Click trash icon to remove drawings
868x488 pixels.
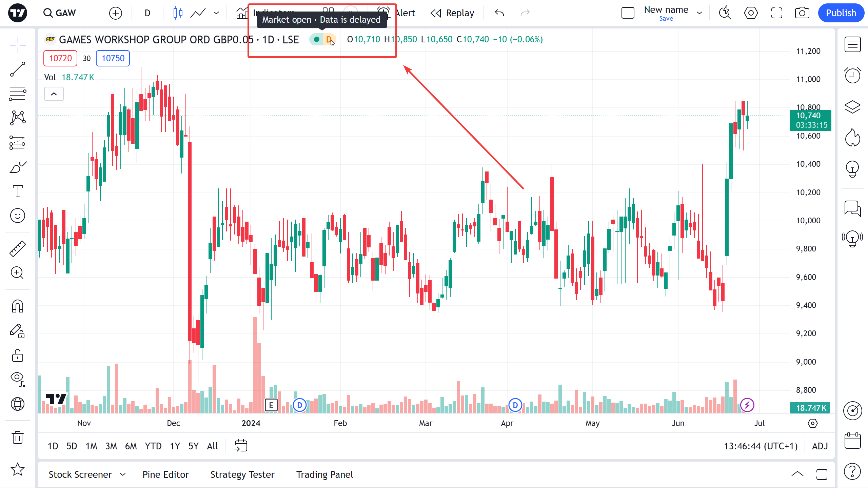pyautogui.click(x=18, y=438)
